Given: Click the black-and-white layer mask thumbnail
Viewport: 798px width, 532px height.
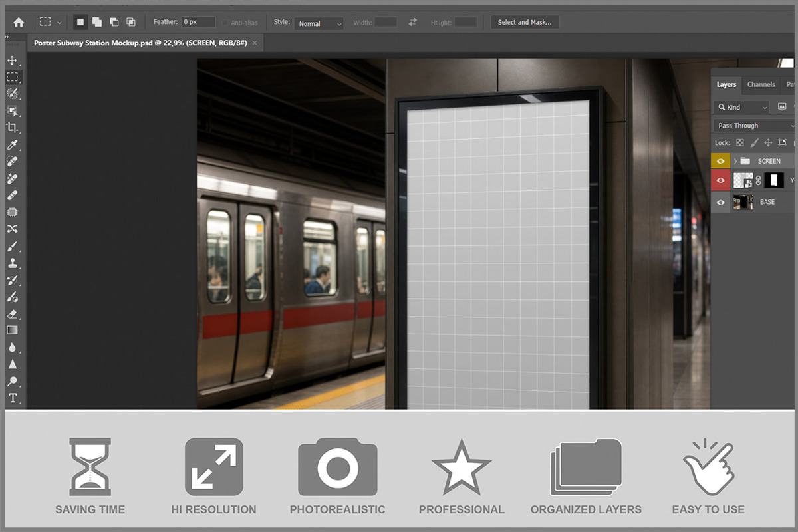Looking at the screenshot, I should pos(773,180).
